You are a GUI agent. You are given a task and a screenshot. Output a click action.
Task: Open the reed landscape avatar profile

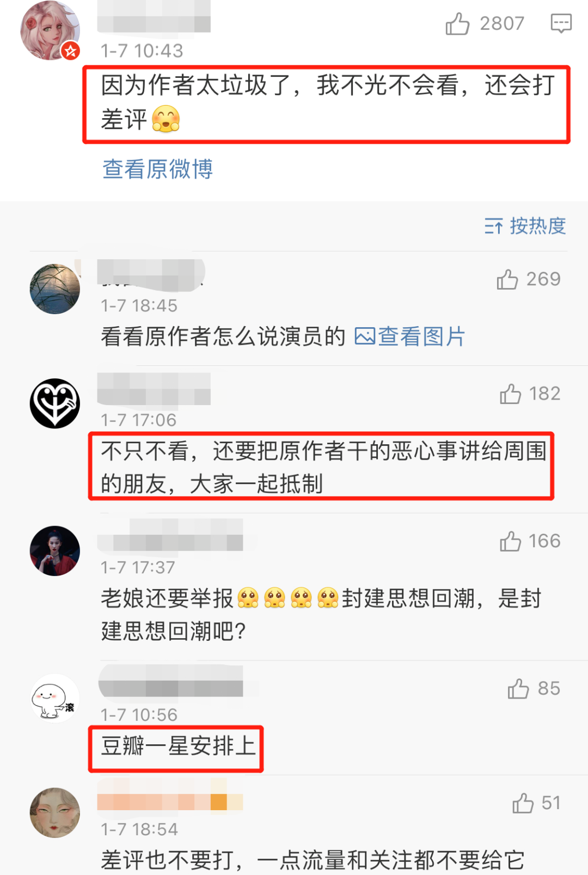pyautogui.click(x=54, y=289)
